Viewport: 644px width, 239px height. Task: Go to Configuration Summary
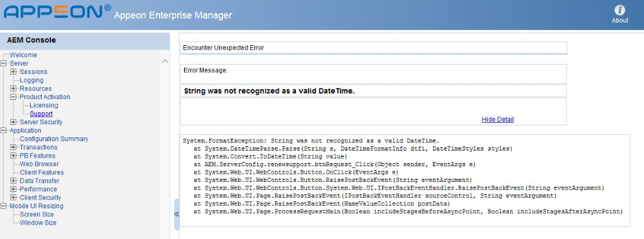tap(54, 139)
